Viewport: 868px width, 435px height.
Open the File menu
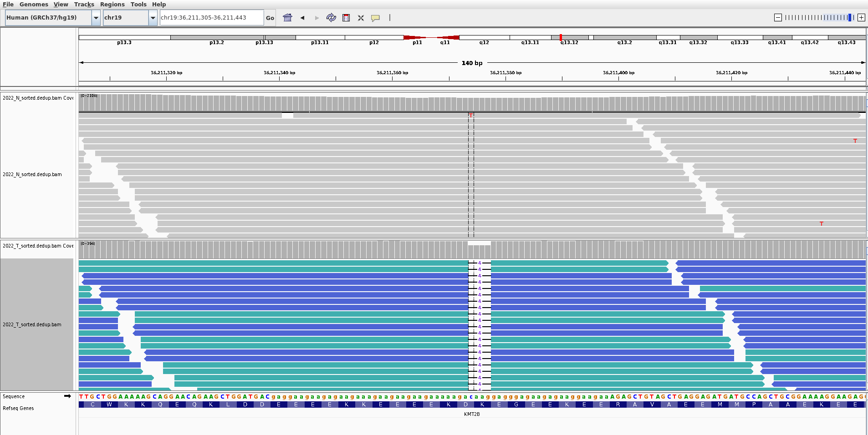click(8, 4)
